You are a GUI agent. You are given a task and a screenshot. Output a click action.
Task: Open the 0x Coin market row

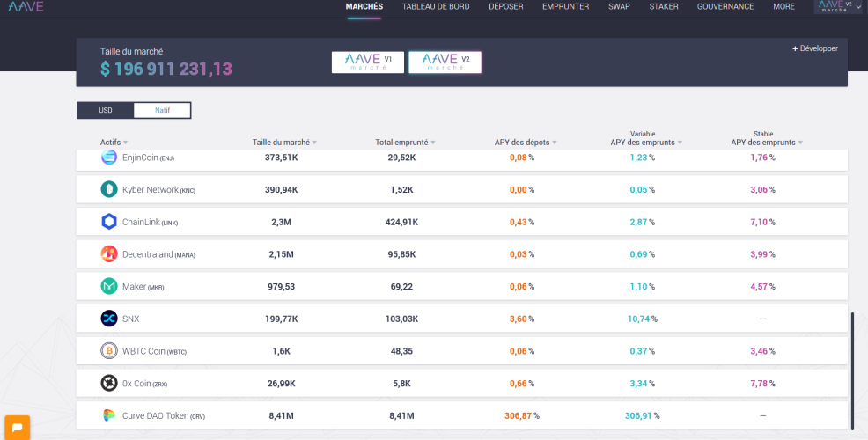point(461,383)
